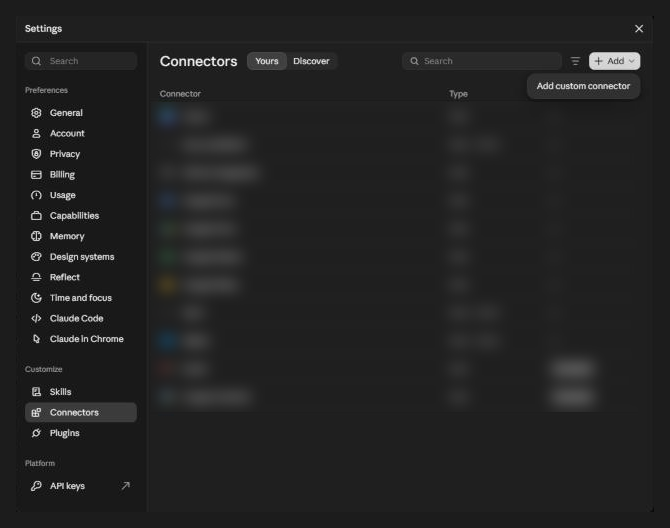Open Billing section
This screenshot has height=528, width=670.
(x=81, y=174)
